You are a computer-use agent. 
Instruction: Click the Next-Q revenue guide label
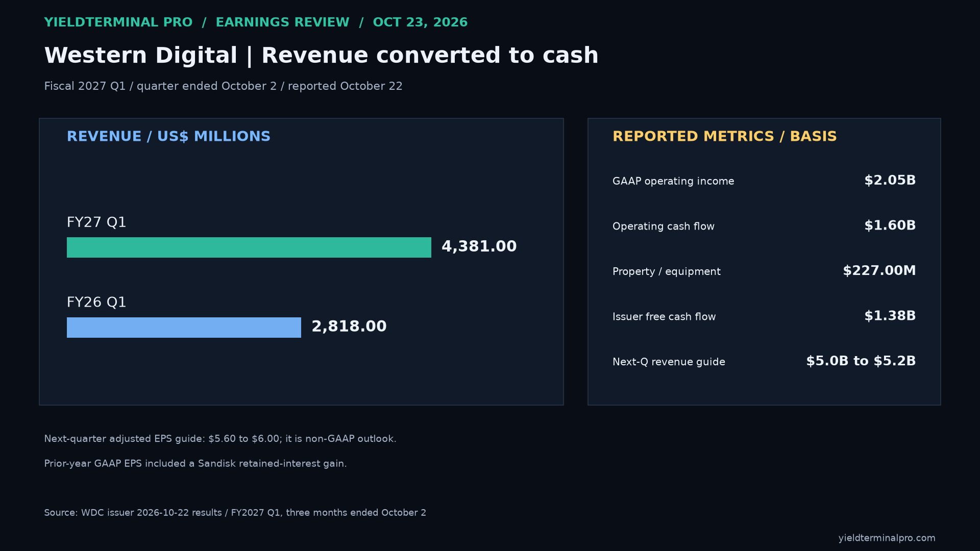click(669, 362)
